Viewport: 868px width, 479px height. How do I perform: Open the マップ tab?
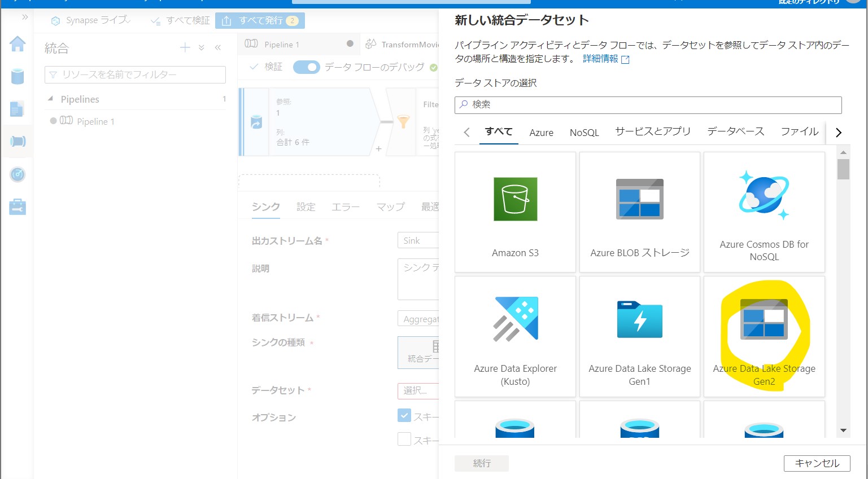coord(391,207)
